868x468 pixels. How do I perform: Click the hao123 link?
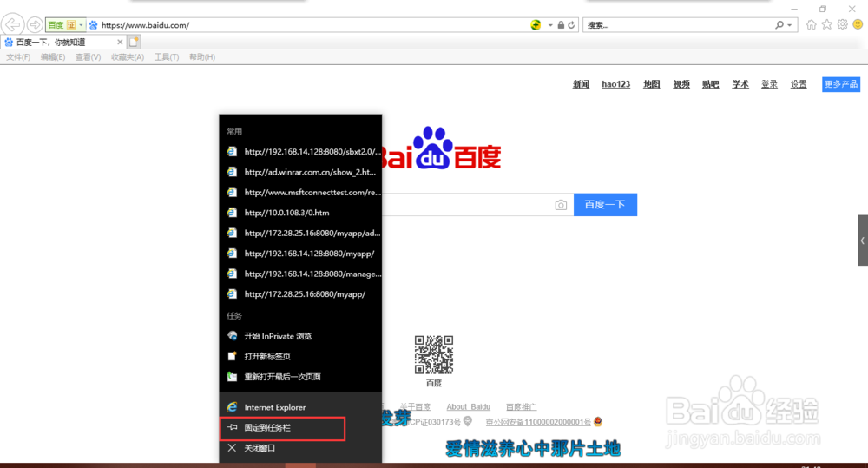[x=615, y=84]
